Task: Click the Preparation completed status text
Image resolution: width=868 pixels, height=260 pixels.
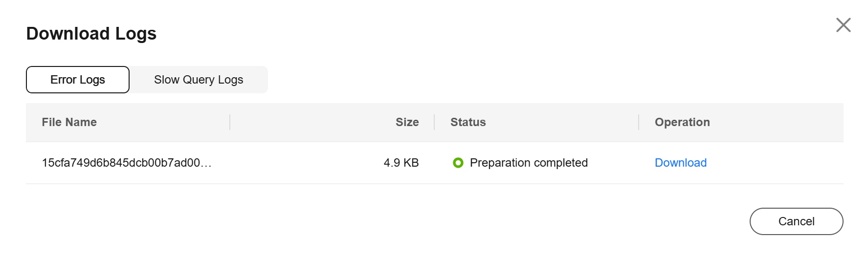Action: (529, 163)
